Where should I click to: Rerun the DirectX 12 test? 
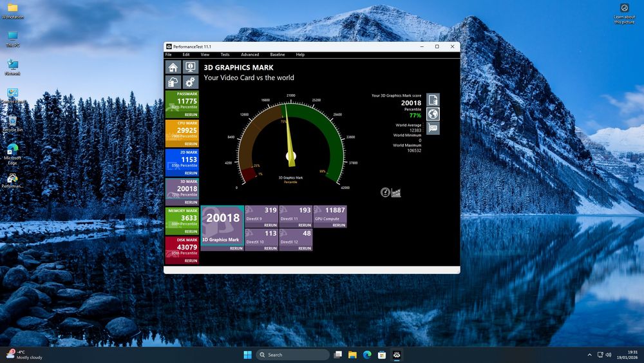tap(305, 248)
